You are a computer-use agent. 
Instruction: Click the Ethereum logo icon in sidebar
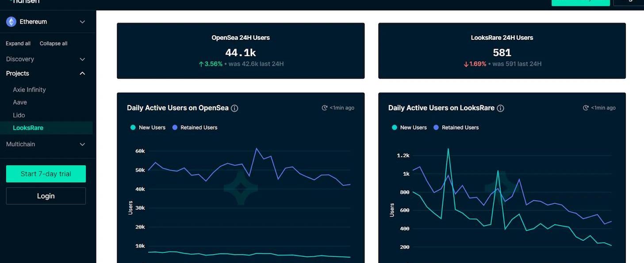[11, 22]
